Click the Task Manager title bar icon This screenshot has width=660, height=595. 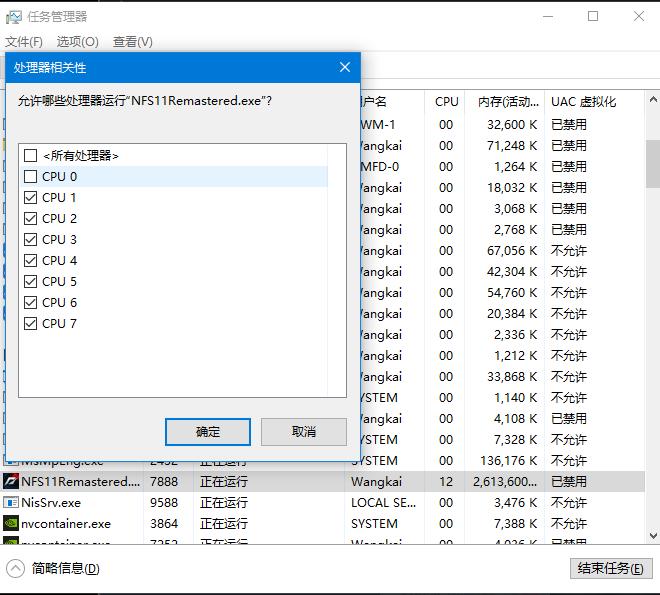[13, 17]
